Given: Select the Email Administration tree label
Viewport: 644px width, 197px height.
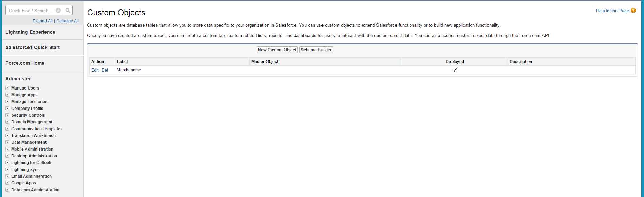Looking at the screenshot, I should (x=31, y=176).
